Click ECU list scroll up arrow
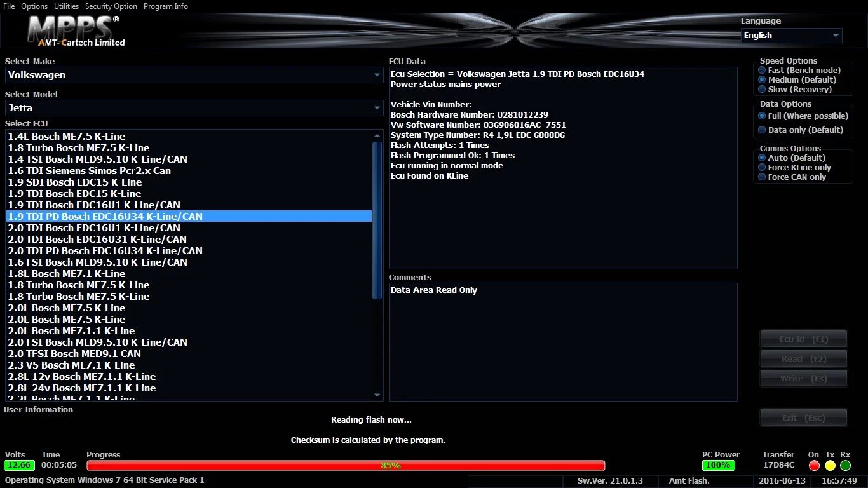 pos(377,135)
